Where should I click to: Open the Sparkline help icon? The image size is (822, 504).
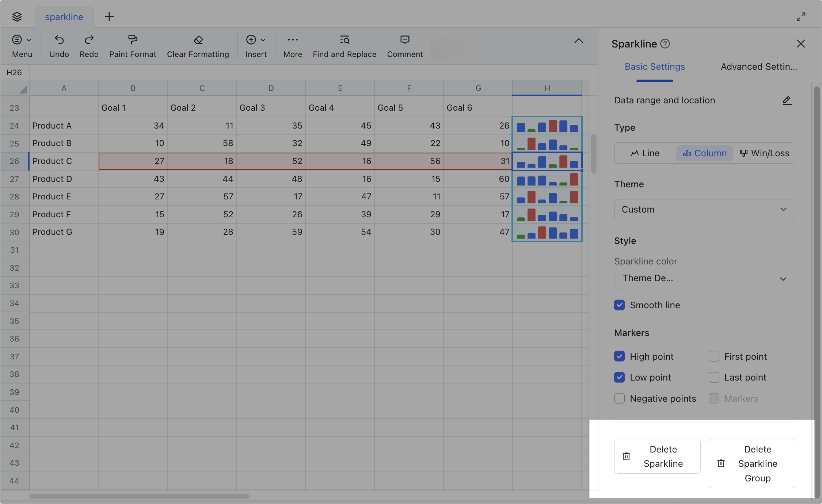666,43
